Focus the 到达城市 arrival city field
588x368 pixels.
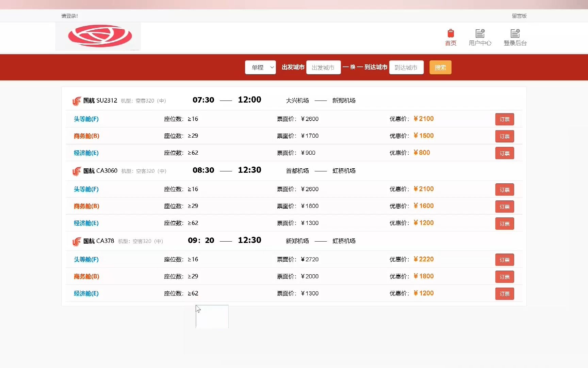[406, 67]
